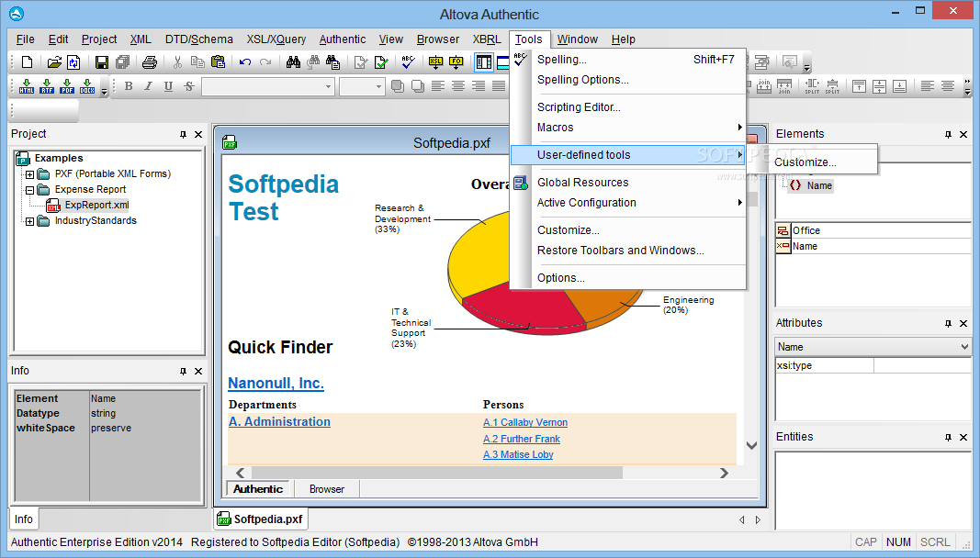Select the Softpedia.pxf document tab
Image resolution: width=980 pixels, height=558 pixels.
click(261, 519)
